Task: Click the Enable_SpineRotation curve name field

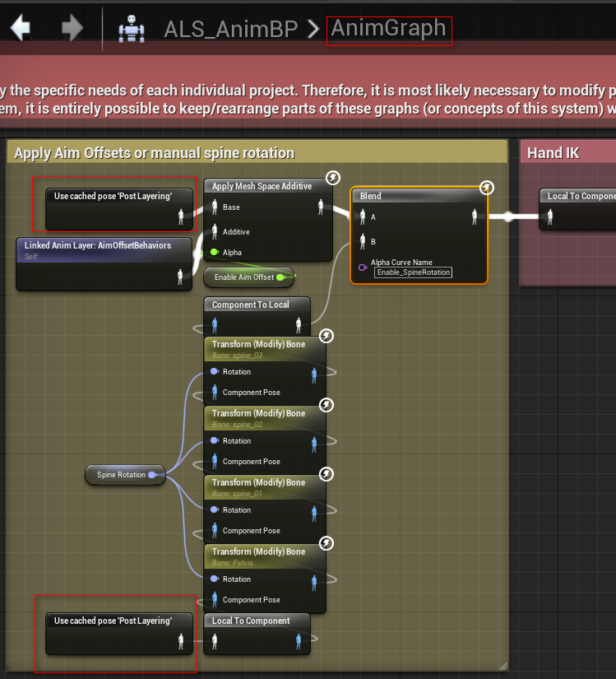Action: [x=413, y=272]
